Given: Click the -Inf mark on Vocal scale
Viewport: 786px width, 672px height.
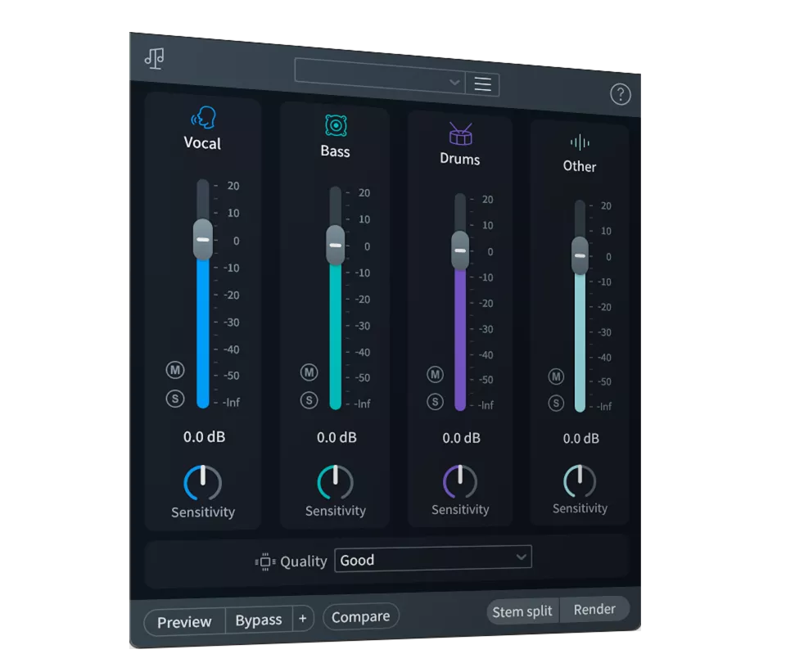Looking at the screenshot, I should point(232,403).
